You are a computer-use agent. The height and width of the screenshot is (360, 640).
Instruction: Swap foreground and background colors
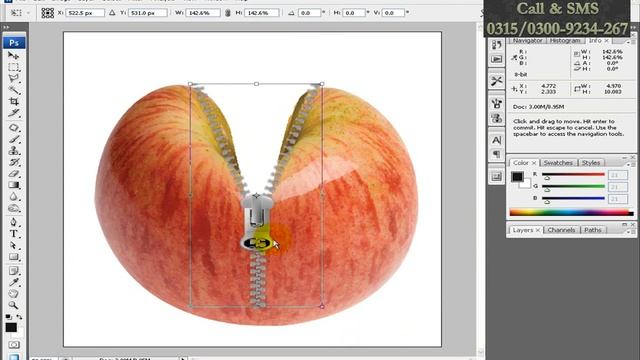pos(19,317)
